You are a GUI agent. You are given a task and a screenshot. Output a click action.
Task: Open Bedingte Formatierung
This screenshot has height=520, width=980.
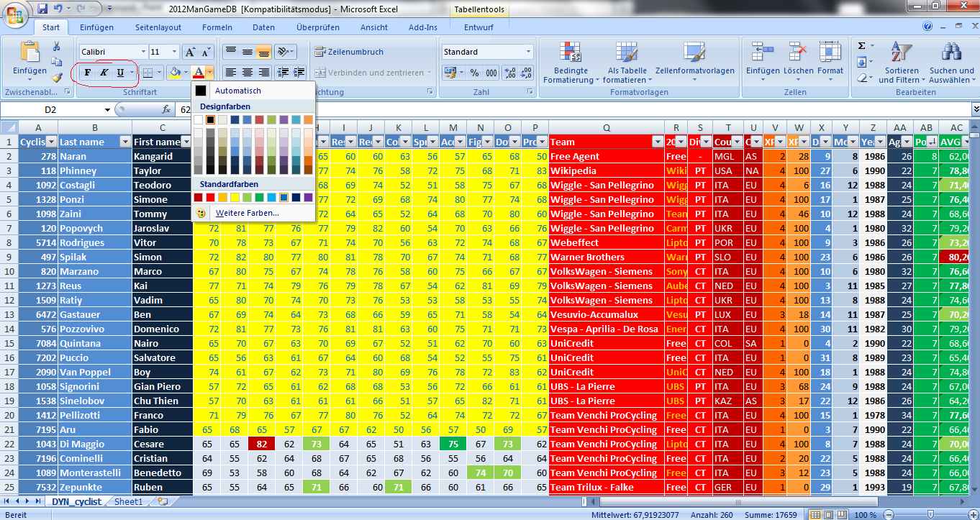[x=571, y=62]
